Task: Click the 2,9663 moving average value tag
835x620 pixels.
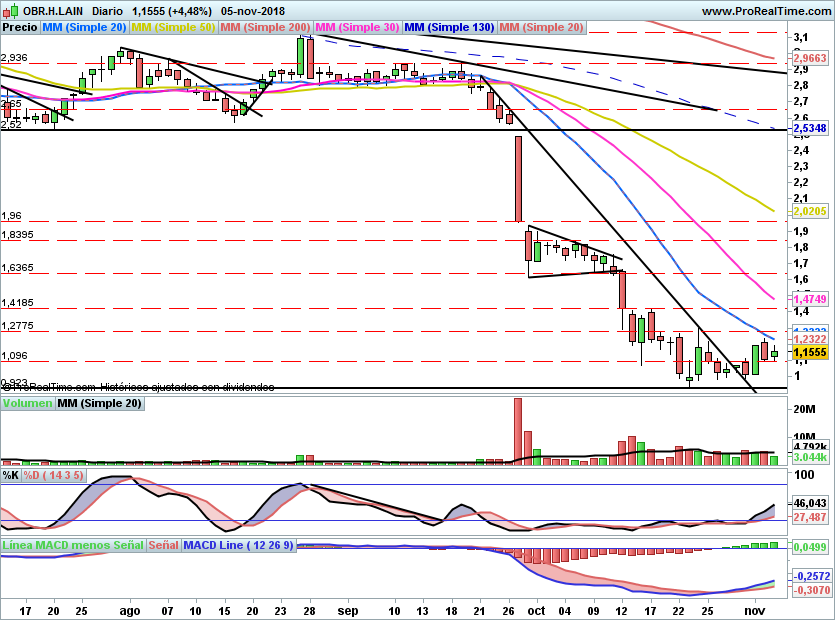Action: coord(810,58)
